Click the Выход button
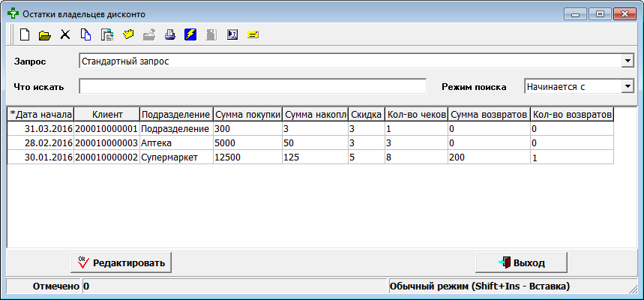This screenshot has width=644, height=300. tap(522, 262)
